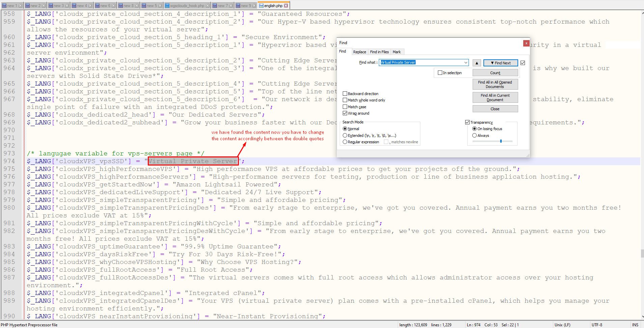Click the transparency slider handle
Screen dimensions: 644x328
pyautogui.click(x=501, y=141)
